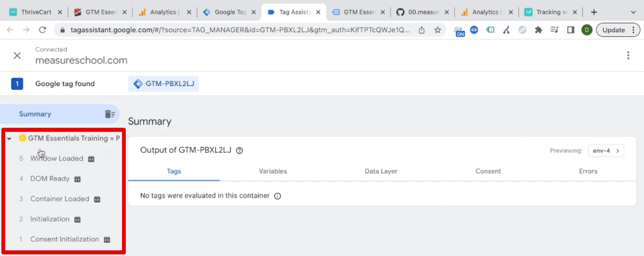Viewport: 644px width, 256px height.
Task: Click the API call icon on Container Loaded
Action: click(x=97, y=199)
